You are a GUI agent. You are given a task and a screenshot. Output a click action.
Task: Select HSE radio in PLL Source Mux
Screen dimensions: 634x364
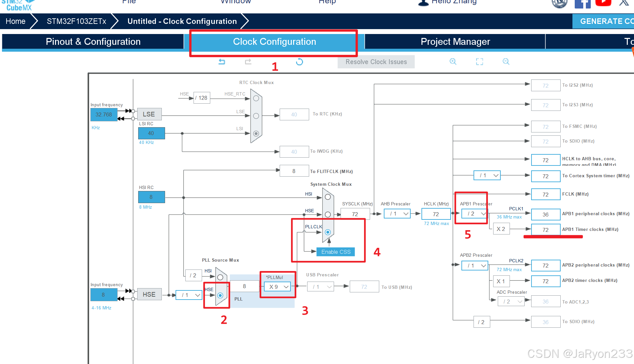(220, 295)
